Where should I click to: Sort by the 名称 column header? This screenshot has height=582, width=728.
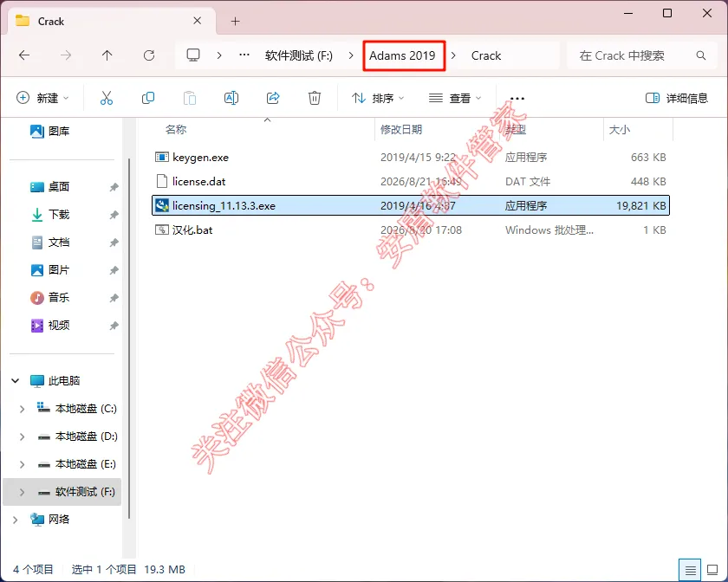(175, 130)
